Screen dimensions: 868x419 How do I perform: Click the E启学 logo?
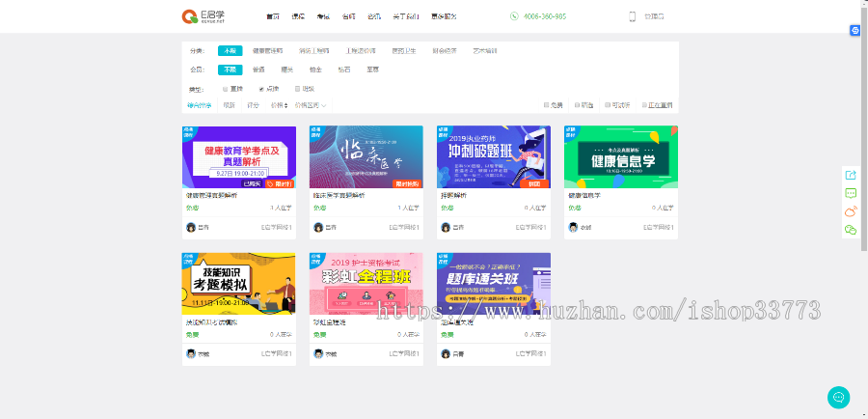(x=203, y=16)
